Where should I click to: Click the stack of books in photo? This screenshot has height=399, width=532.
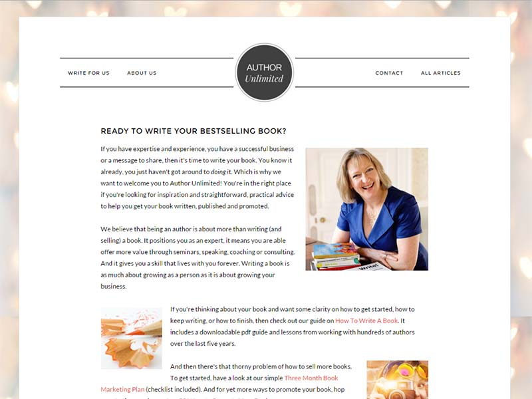(x=336, y=256)
